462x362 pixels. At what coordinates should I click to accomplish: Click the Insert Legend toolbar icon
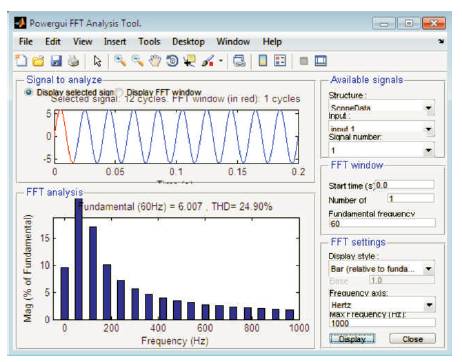(x=280, y=61)
